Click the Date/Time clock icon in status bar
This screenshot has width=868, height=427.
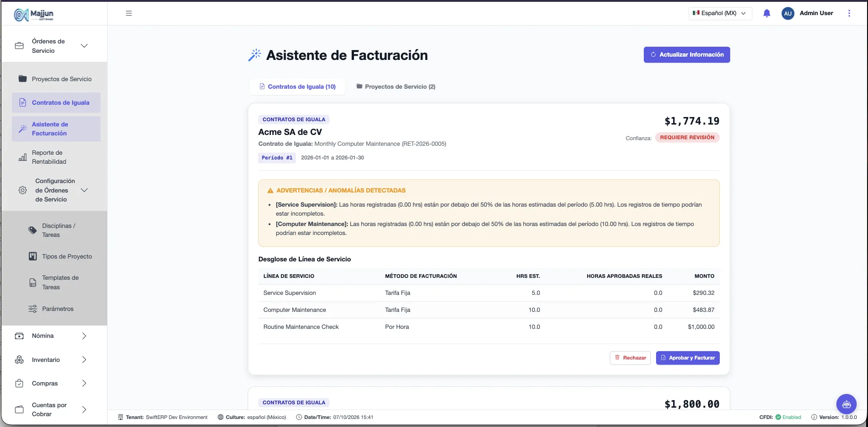tap(299, 417)
